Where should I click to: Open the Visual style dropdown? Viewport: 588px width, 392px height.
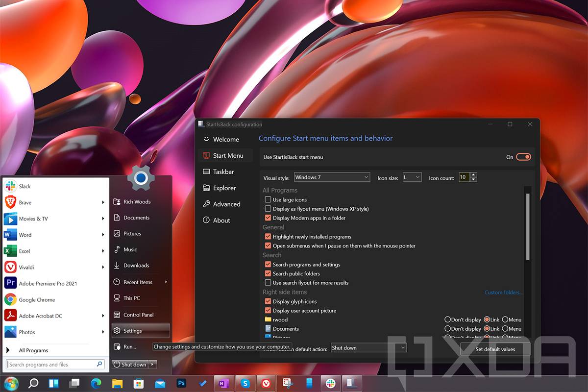click(332, 177)
